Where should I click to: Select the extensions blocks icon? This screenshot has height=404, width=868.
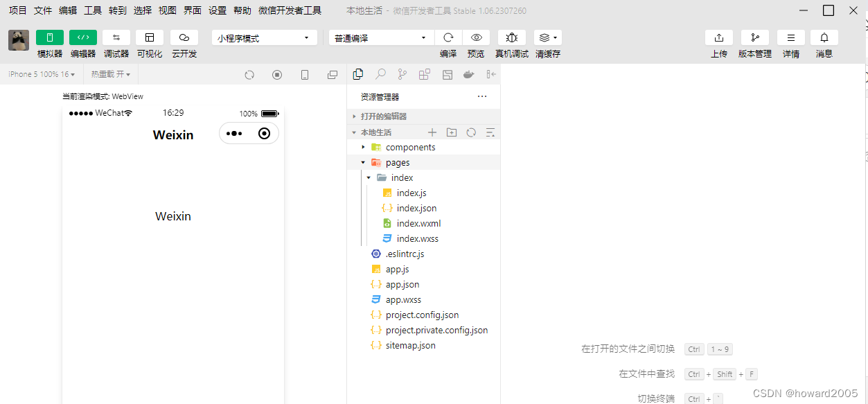[x=425, y=74]
